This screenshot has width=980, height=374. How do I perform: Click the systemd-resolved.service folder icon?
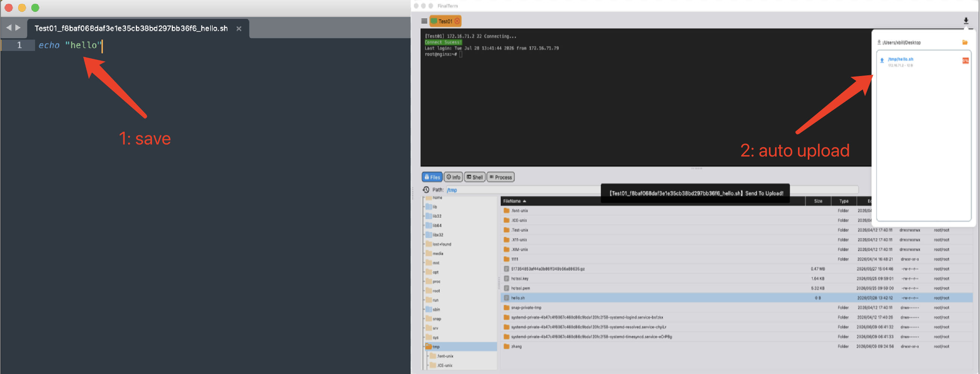pos(507,327)
